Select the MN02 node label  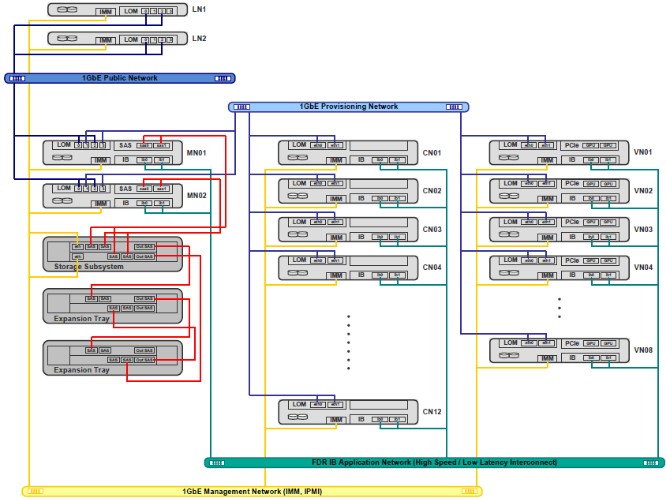(197, 195)
